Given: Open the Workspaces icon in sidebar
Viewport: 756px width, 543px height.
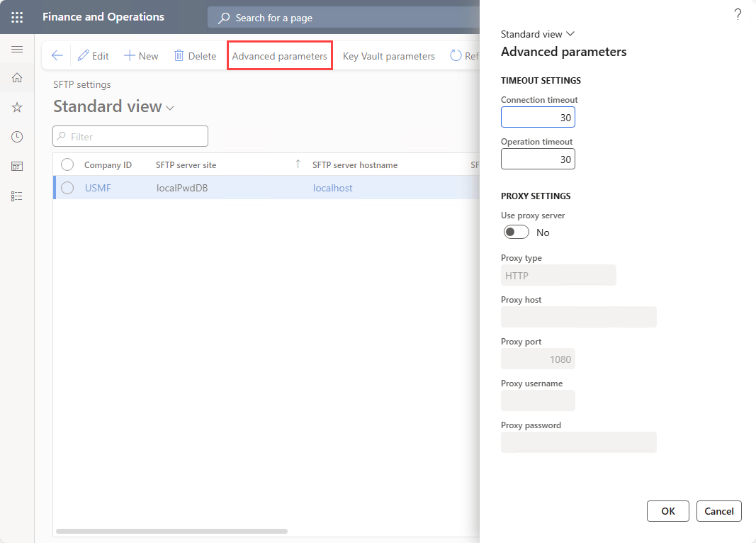Looking at the screenshot, I should point(17,167).
